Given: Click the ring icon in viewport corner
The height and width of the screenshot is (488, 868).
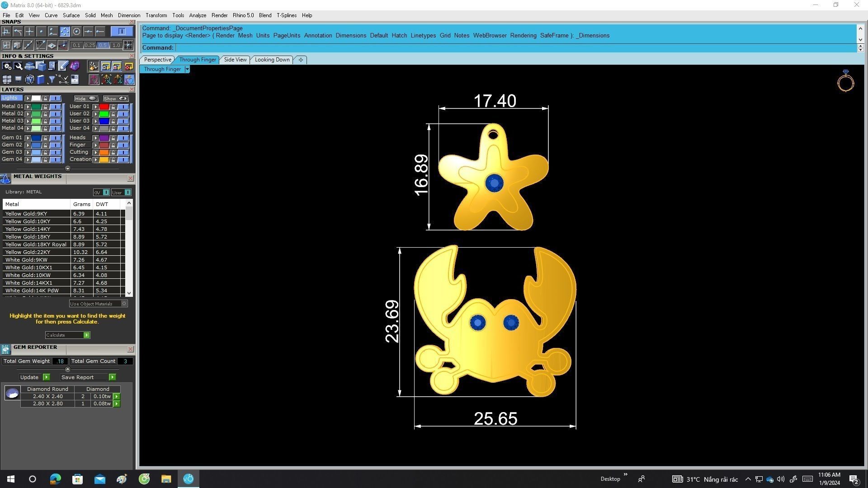Looking at the screenshot, I should (x=845, y=81).
